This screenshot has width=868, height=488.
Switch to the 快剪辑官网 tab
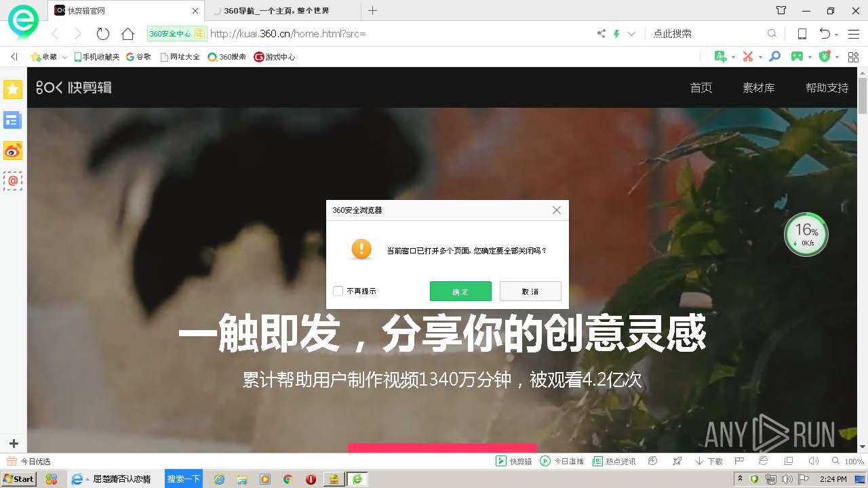(125, 10)
